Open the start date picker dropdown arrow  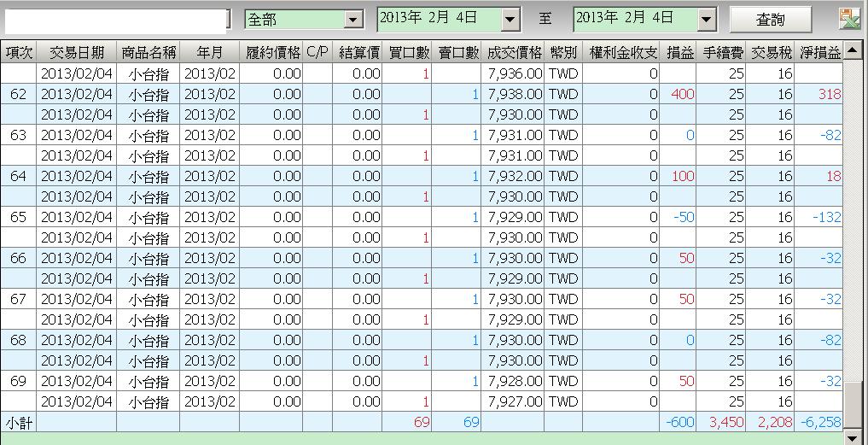click(510, 20)
